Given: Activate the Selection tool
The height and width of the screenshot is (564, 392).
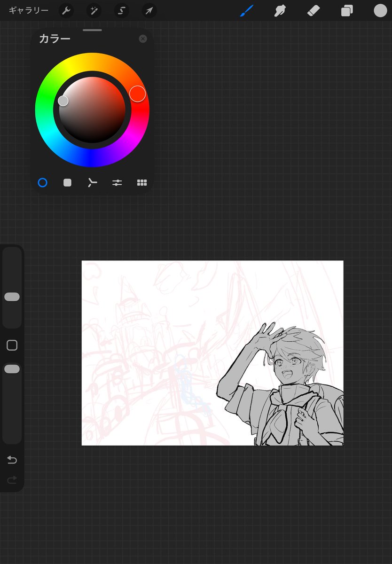Looking at the screenshot, I should click(122, 10).
